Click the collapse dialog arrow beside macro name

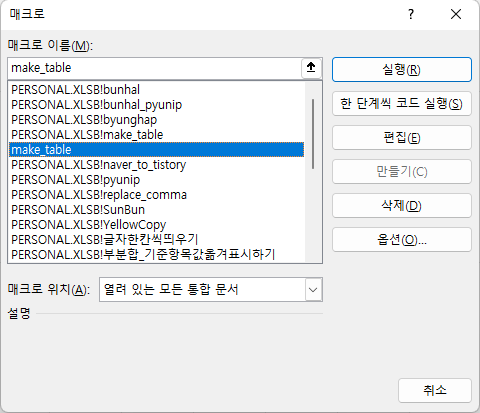[311, 68]
